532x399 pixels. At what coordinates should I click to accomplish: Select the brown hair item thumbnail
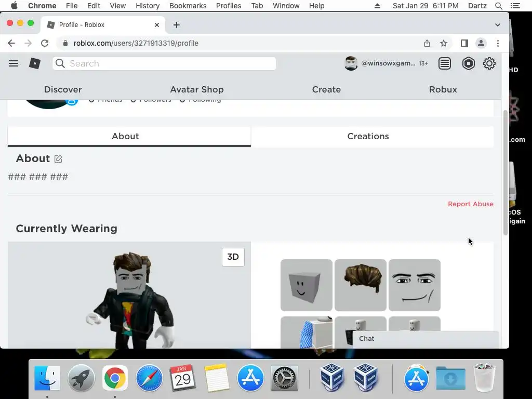(x=361, y=285)
